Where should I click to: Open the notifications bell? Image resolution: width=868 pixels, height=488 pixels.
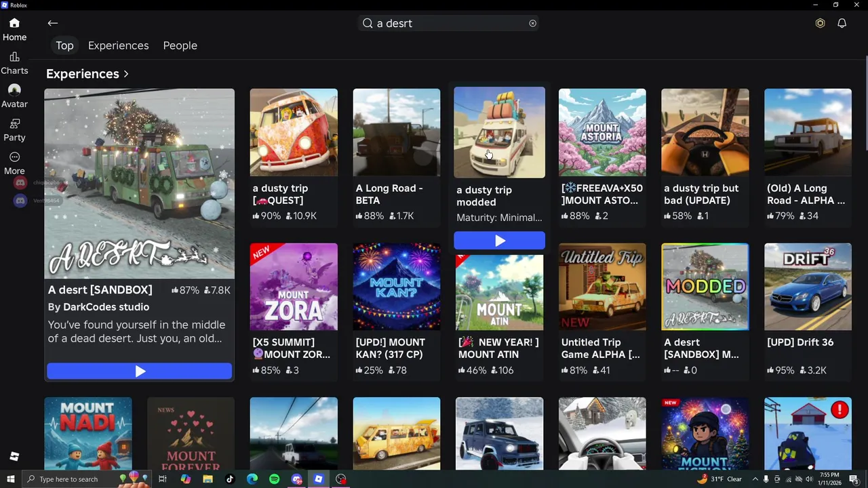pyautogui.click(x=842, y=23)
